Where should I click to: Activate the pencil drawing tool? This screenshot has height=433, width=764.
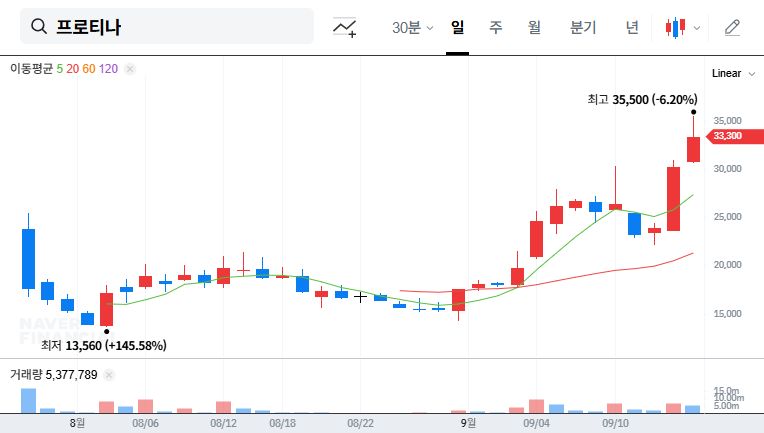pyautogui.click(x=732, y=28)
